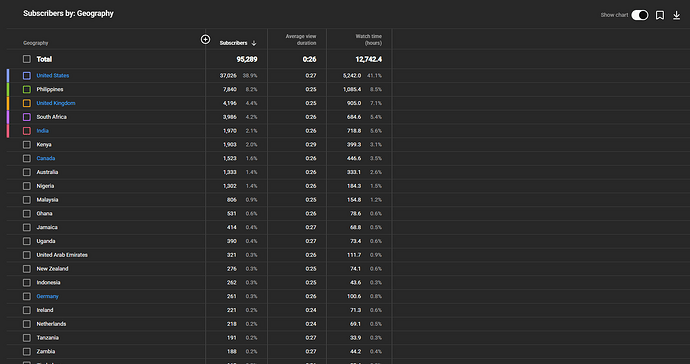The height and width of the screenshot is (364, 690).
Task: Uncheck the United States checkbox
Action: [x=27, y=76]
